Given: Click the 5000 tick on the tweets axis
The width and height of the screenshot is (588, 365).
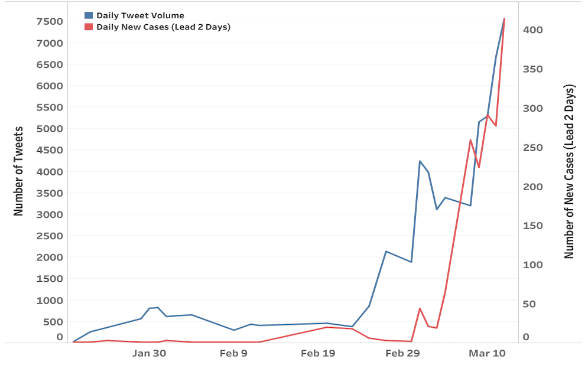Looking at the screenshot, I should 49,129.
